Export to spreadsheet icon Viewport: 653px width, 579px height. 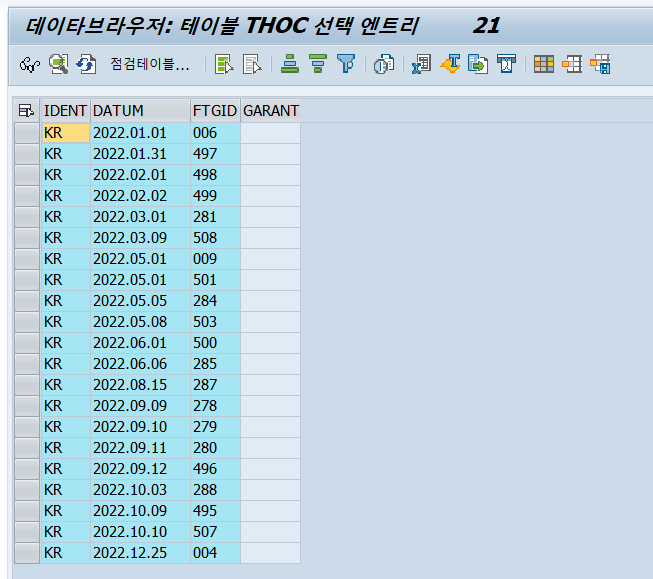[421, 65]
